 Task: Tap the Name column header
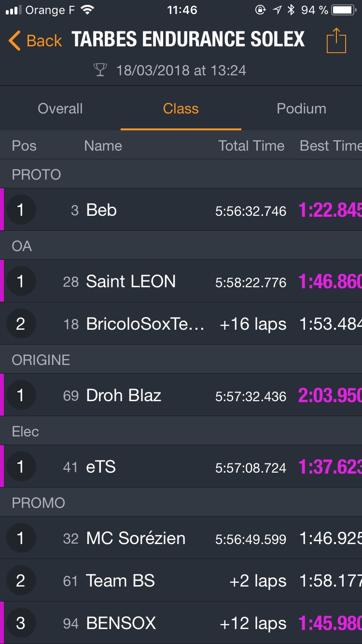pyautogui.click(x=103, y=146)
